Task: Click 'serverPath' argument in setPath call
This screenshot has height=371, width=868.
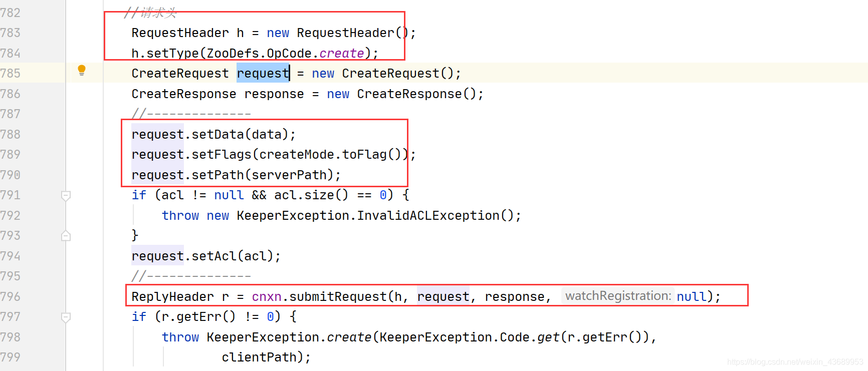Action: 289,175
